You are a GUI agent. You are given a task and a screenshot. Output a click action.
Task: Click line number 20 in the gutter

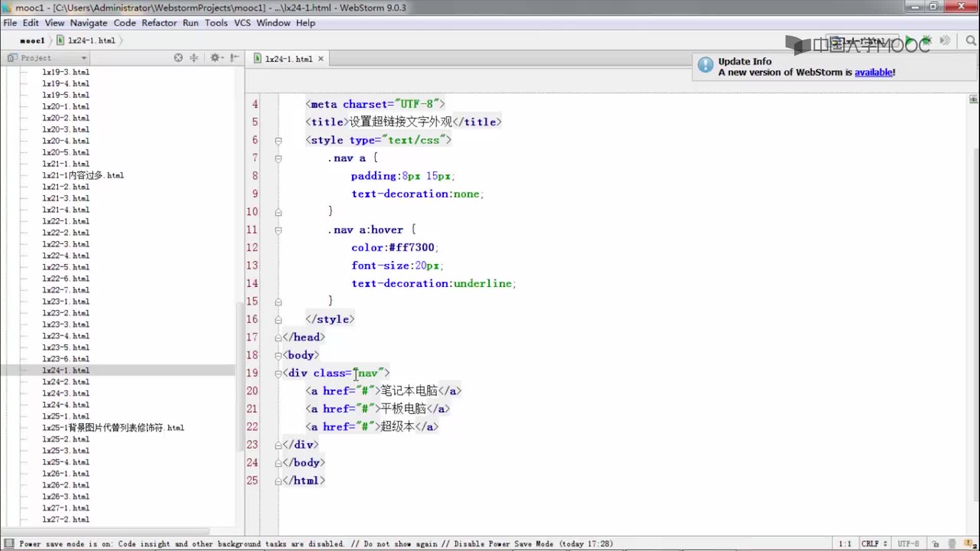point(252,391)
